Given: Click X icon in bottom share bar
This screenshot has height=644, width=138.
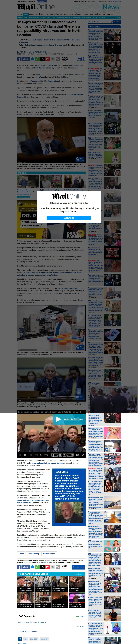Looking at the screenshot, I should click(43, 567).
